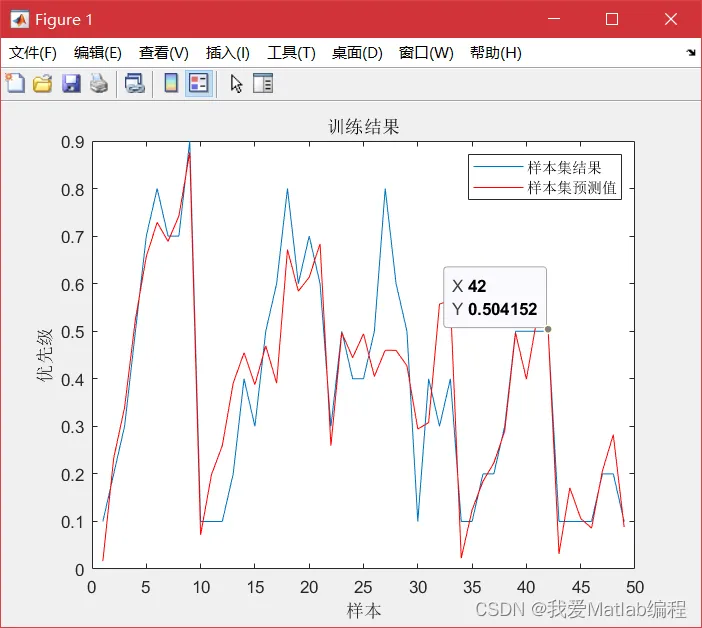The image size is (702, 628).
Task: Click the plot title 训练结果
Action: tap(364, 127)
